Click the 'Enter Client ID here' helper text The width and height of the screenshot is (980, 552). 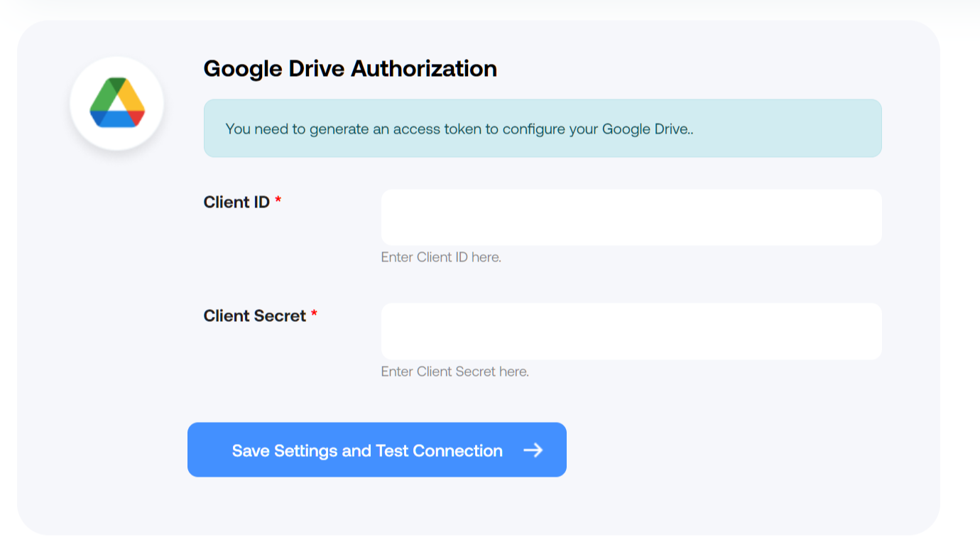pyautogui.click(x=440, y=257)
